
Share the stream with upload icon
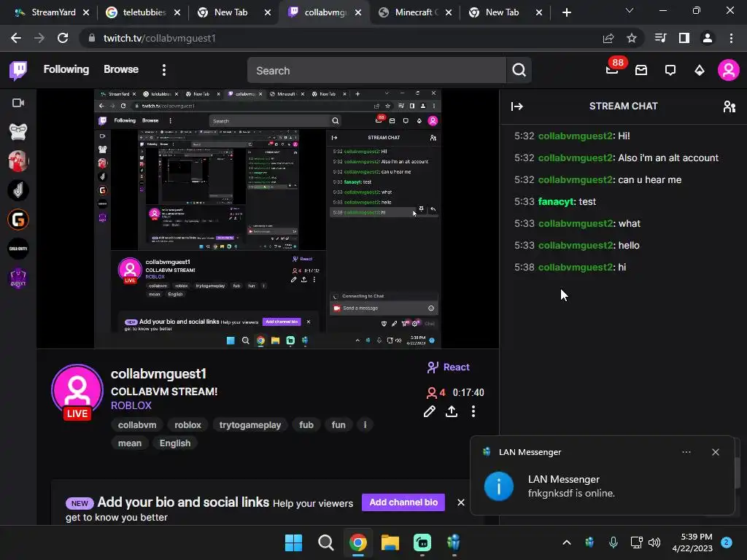(451, 411)
